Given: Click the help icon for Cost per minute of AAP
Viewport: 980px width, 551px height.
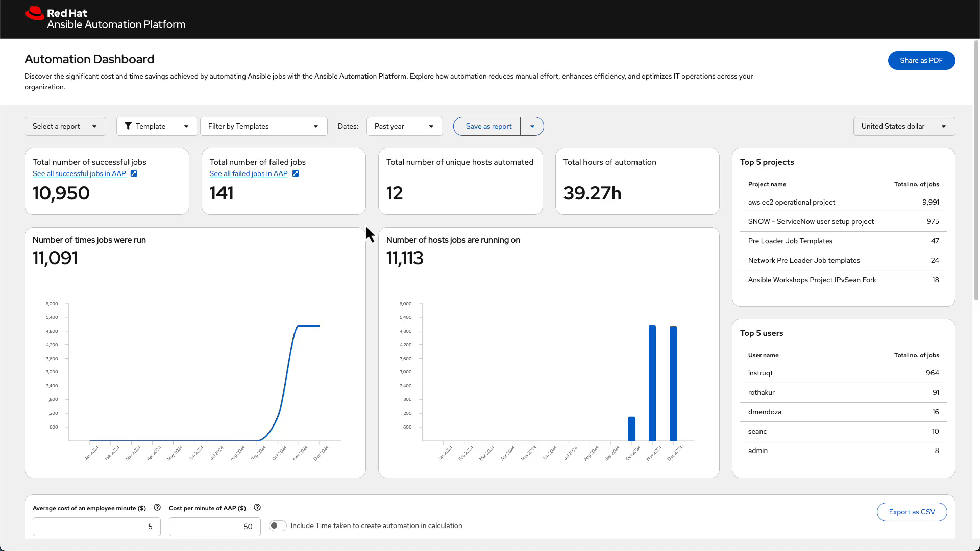Looking at the screenshot, I should tap(257, 508).
